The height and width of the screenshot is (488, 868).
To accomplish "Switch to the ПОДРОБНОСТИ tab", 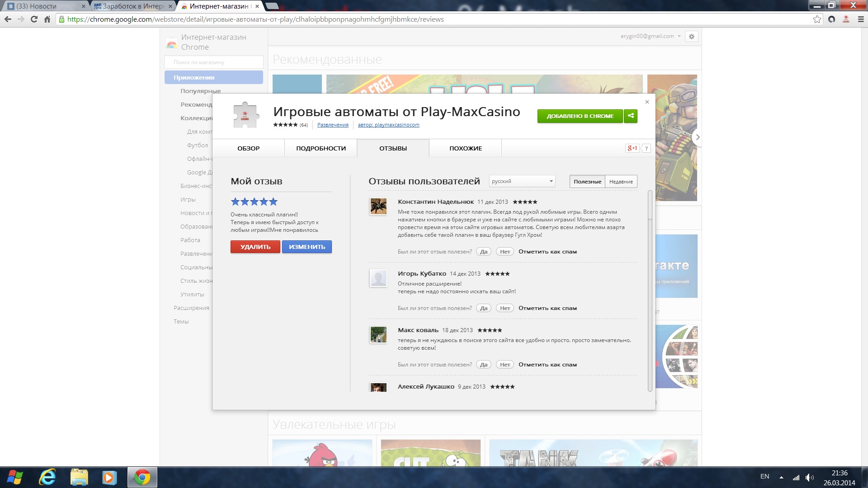I will (x=321, y=148).
